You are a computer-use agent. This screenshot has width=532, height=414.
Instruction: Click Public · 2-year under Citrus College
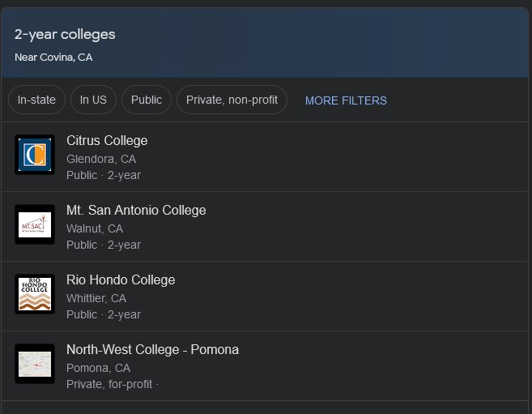[104, 176]
